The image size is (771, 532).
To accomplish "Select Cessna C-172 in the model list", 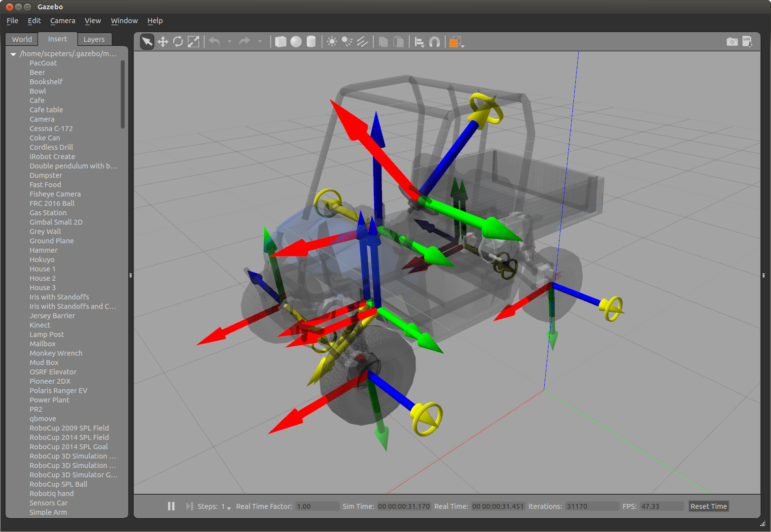I will pos(51,129).
